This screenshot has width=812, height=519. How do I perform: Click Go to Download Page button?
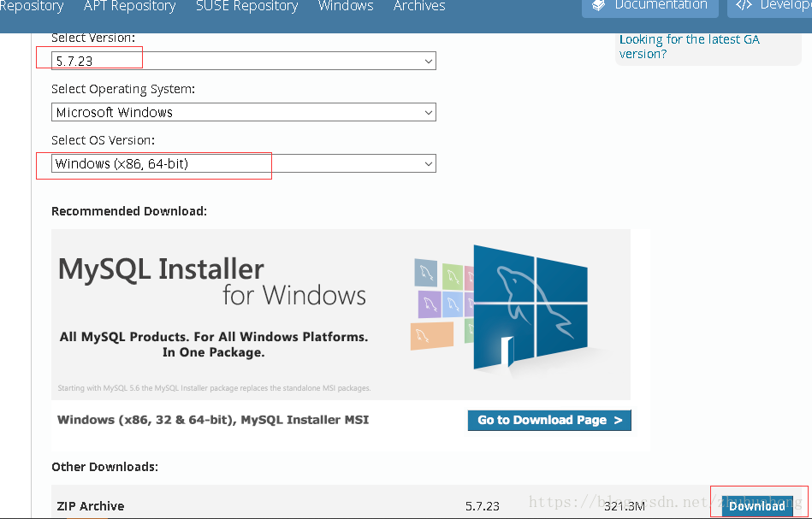[x=549, y=420]
